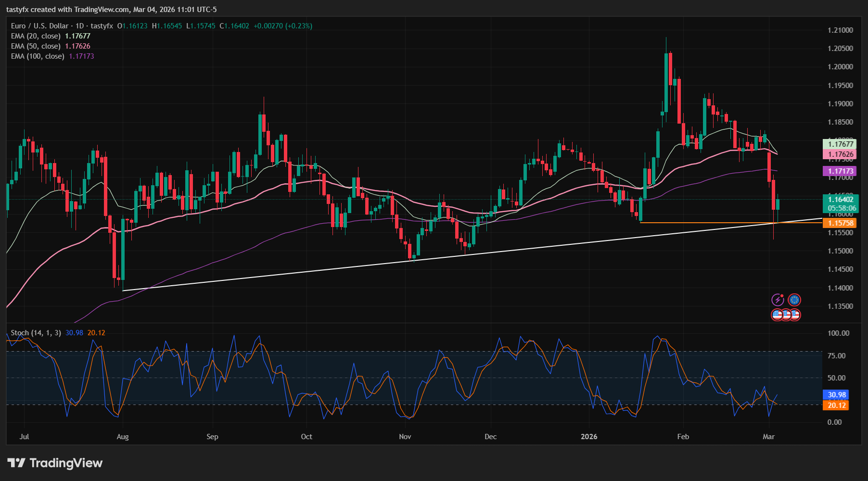Image resolution: width=868 pixels, height=481 pixels.
Task: Click the middle U.S. flag event marker
Action: click(786, 315)
